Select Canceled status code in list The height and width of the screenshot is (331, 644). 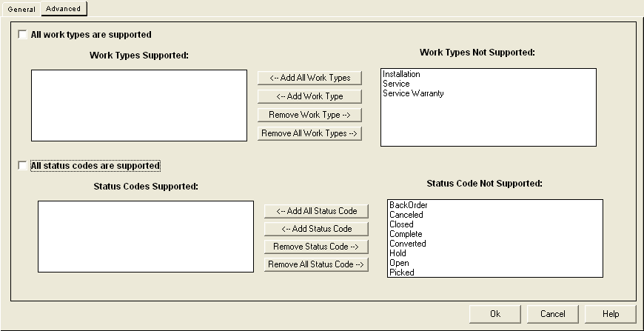point(406,214)
